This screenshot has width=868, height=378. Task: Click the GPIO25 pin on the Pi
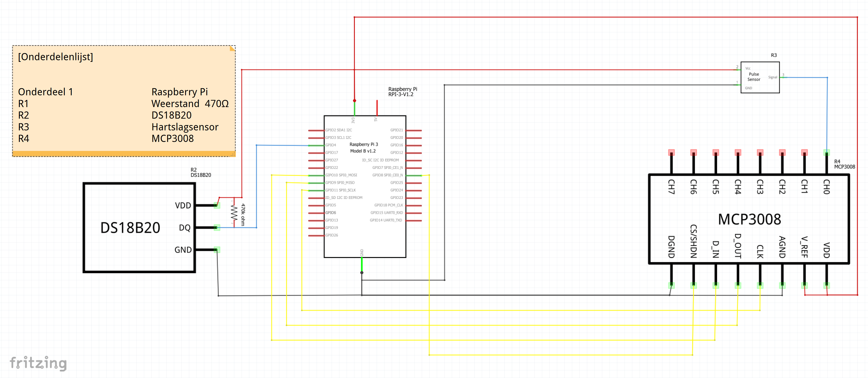pyautogui.click(x=414, y=183)
